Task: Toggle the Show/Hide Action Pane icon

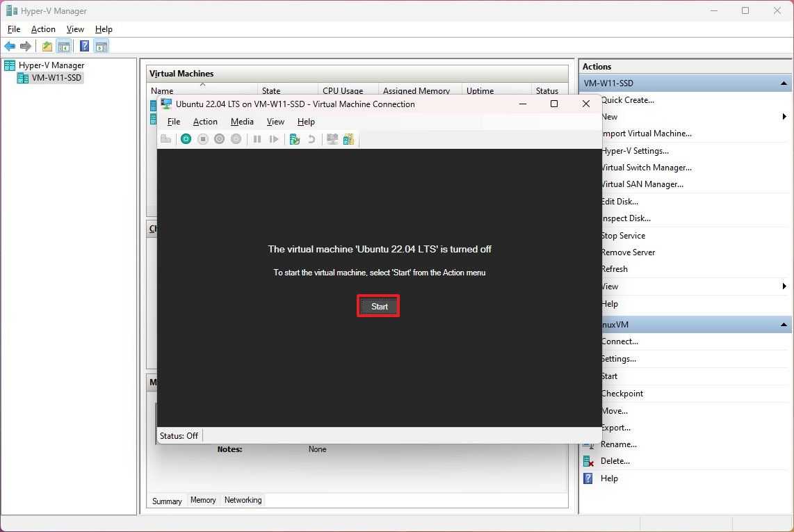Action: tap(102, 47)
